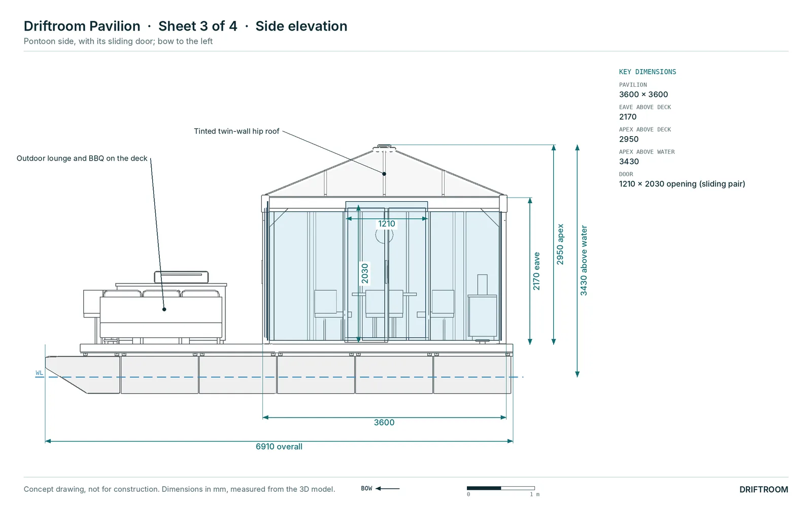Select the "1210" door width dimension label
Viewport: 812px width, 508px height.
pos(386,224)
